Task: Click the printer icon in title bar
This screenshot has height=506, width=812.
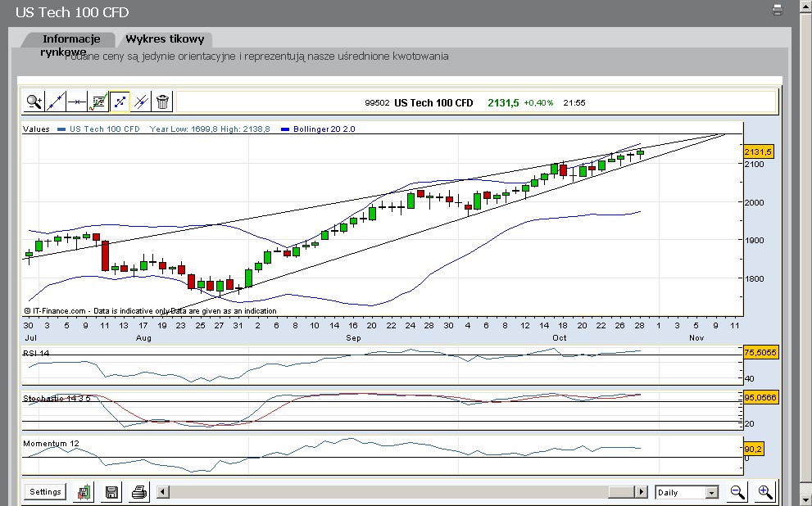Action: point(778,11)
